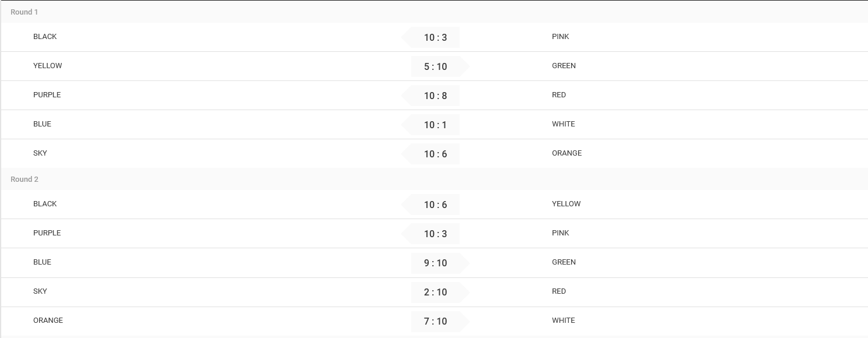868x338 pixels.
Task: Select team ORANGE in Round 1
Action: click(566, 153)
